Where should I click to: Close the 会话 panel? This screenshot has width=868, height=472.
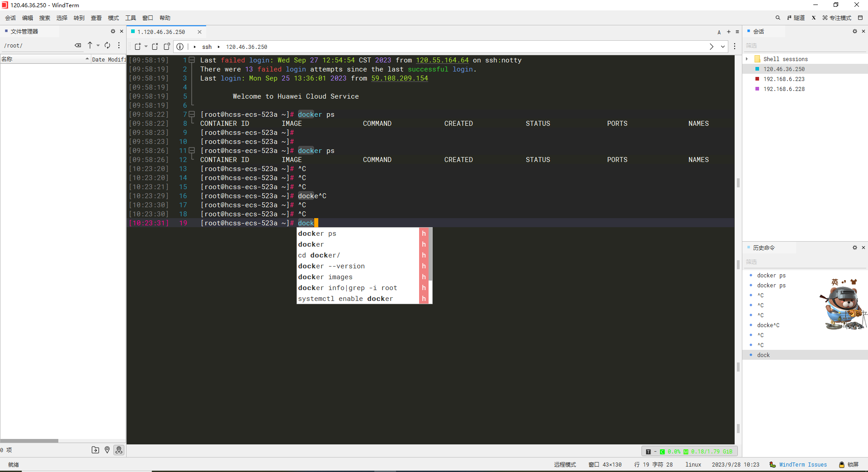pyautogui.click(x=863, y=31)
